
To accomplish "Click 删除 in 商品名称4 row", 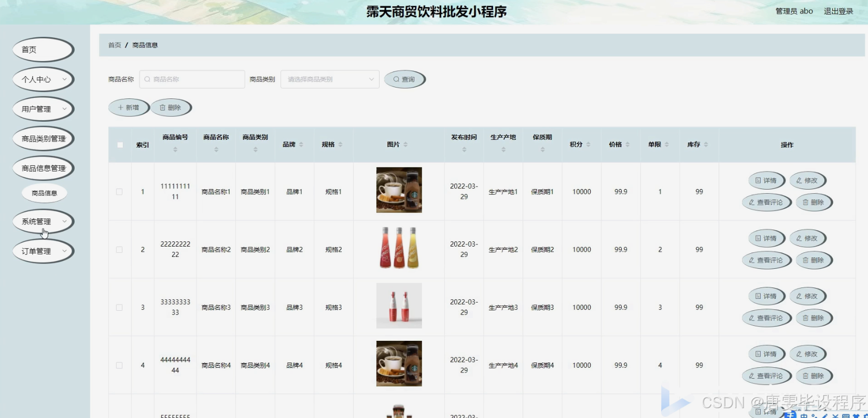I will tap(814, 376).
